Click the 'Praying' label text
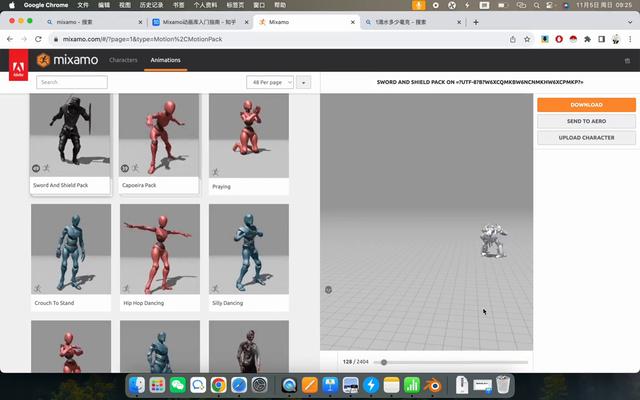Image resolution: width=640 pixels, height=400 pixels. tap(221, 187)
